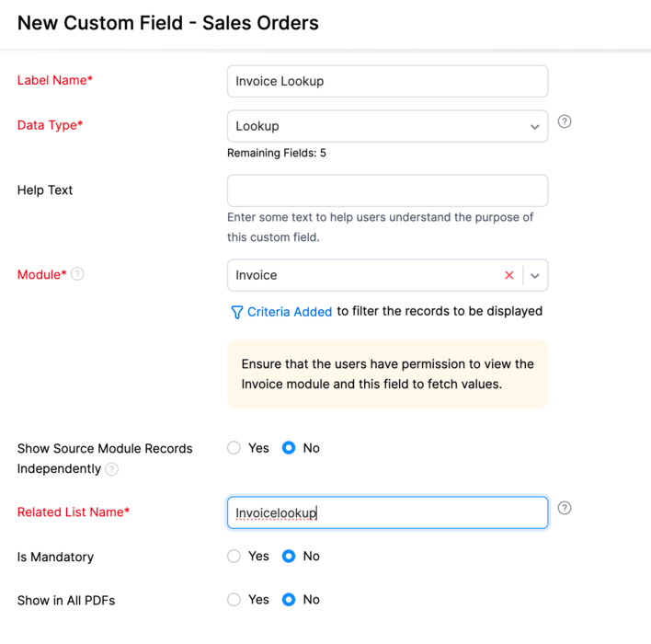
Task: Open the Data Type Lookup dropdown
Action: point(387,126)
